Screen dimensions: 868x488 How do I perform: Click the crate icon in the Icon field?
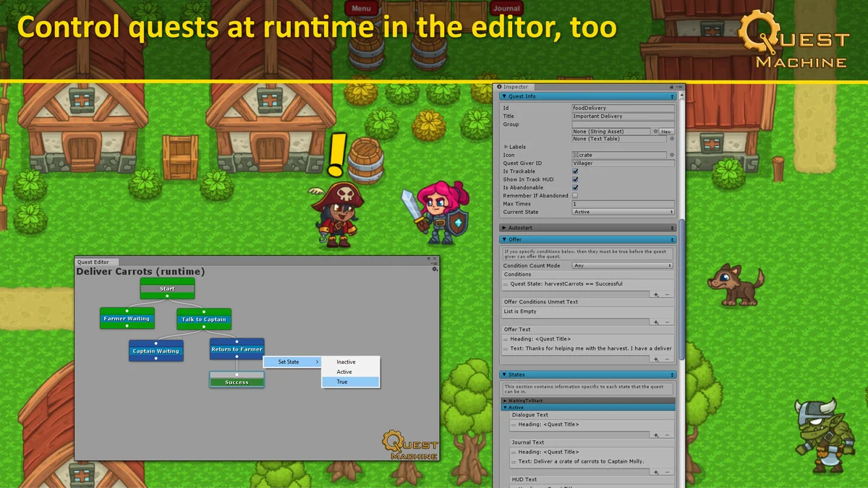click(576, 155)
